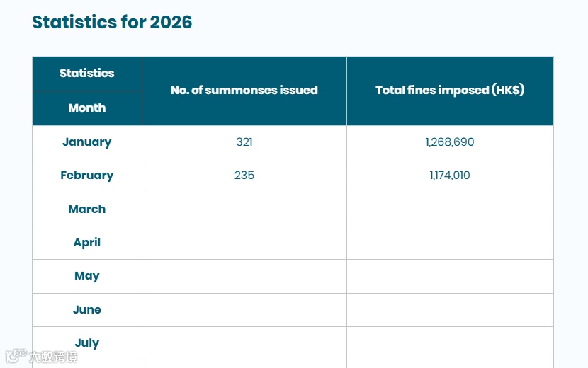Image resolution: width=588 pixels, height=368 pixels.
Task: Click the January fines value 1,268,690
Action: pos(450,142)
